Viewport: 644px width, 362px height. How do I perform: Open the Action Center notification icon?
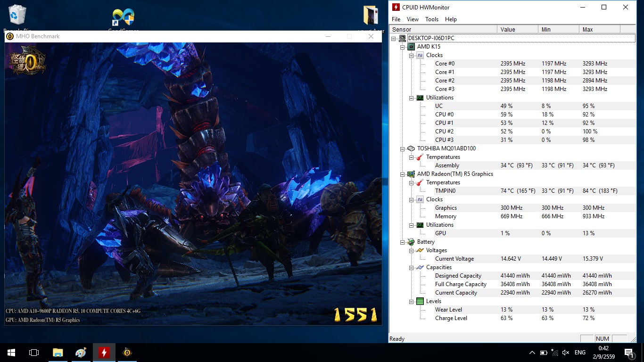coord(628,352)
